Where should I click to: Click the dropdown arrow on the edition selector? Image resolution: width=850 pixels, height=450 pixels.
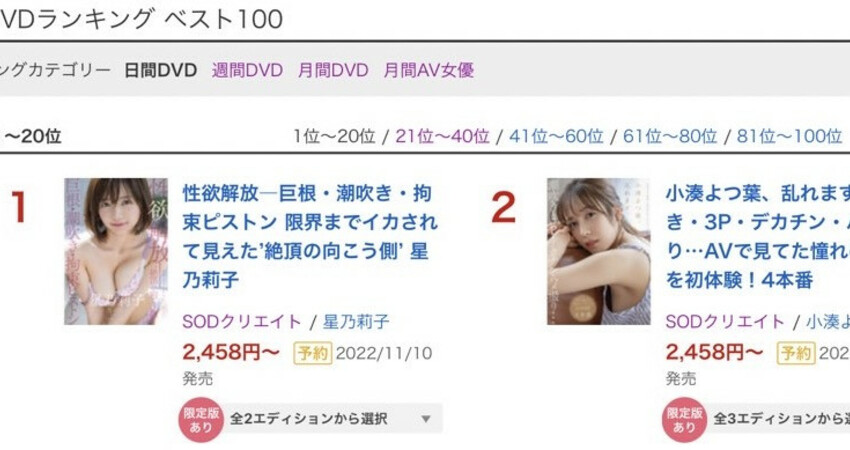(426, 419)
